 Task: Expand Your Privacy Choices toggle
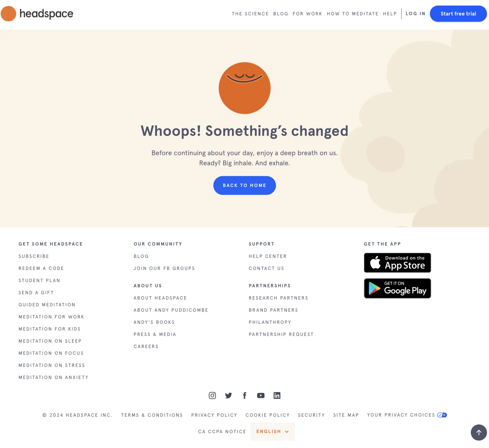pos(441,415)
